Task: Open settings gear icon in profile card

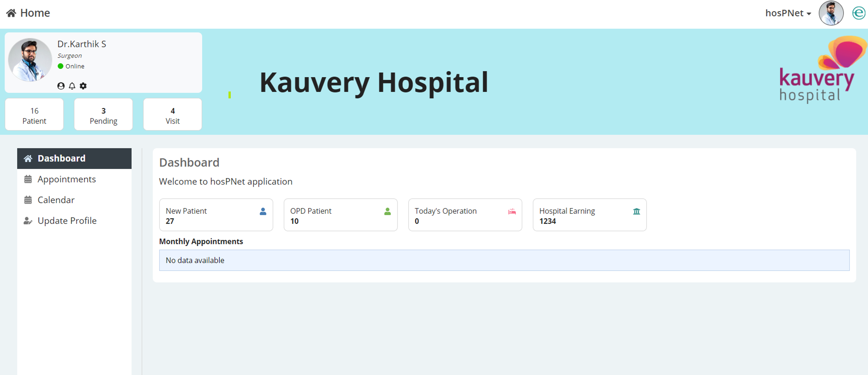Action: click(x=83, y=86)
